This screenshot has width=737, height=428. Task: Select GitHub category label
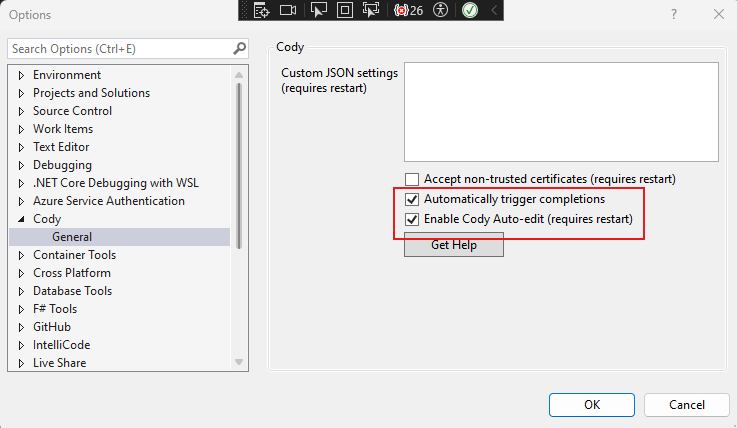click(52, 327)
